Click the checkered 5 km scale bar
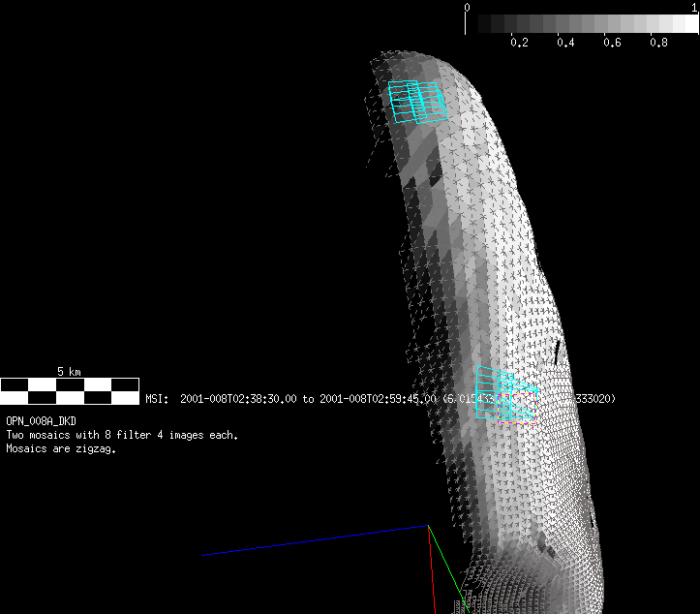 pyautogui.click(x=70, y=391)
